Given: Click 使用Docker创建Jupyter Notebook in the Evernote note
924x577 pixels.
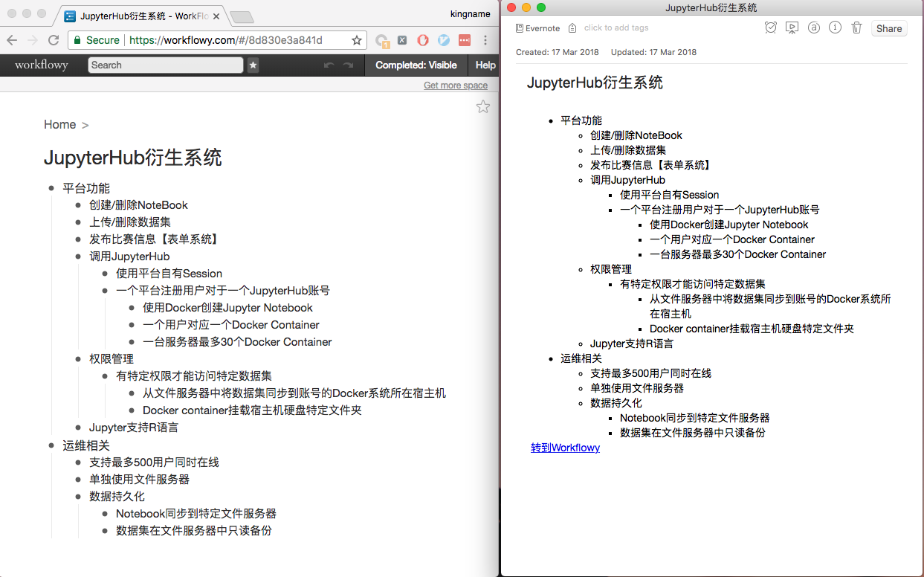Looking at the screenshot, I should pyautogui.click(x=728, y=225).
